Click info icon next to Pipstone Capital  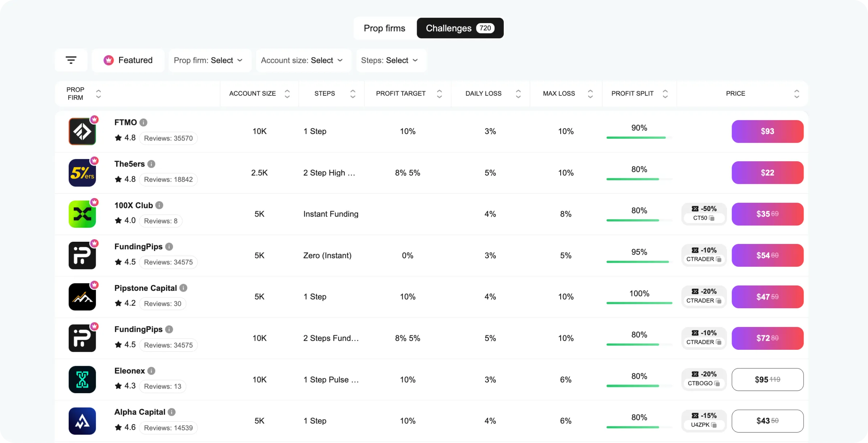tap(183, 288)
